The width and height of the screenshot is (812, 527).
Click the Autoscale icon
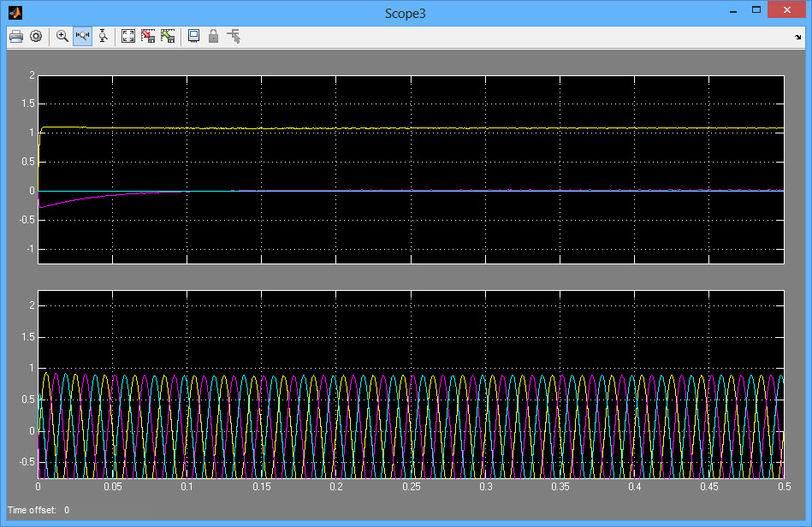[x=128, y=36]
